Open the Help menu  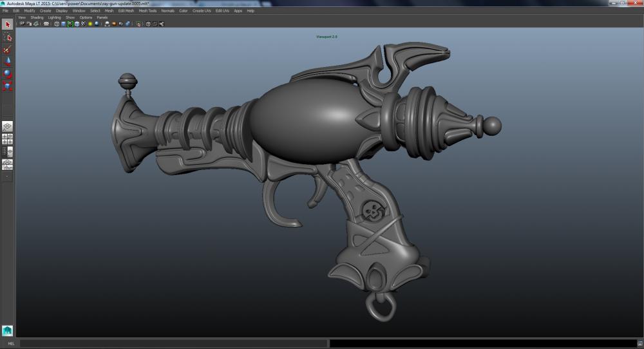[x=251, y=11]
